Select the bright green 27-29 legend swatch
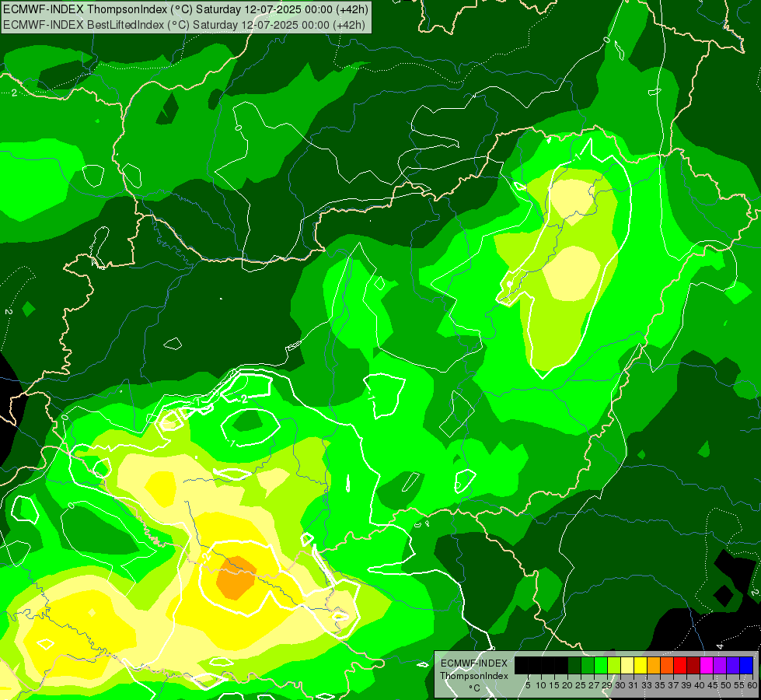The image size is (761, 700). click(x=601, y=665)
